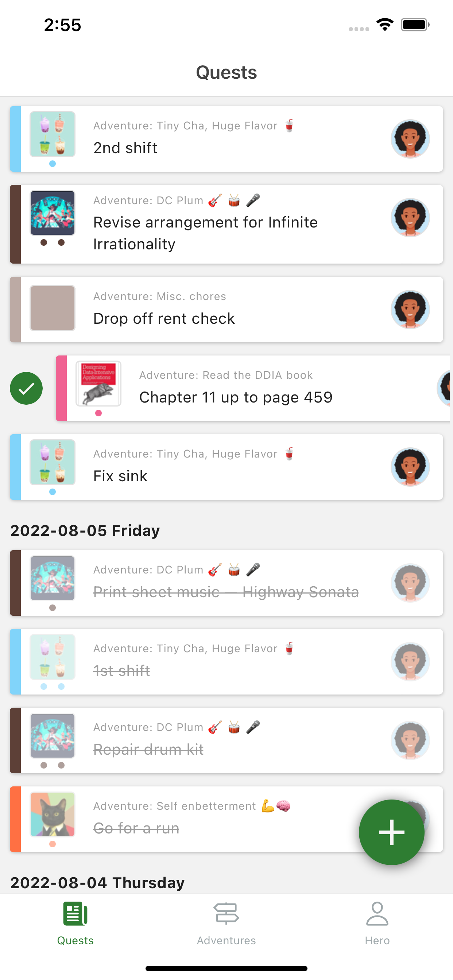The image size is (453, 980).
Task: Open the Drop off rent check quest
Action: click(226, 309)
